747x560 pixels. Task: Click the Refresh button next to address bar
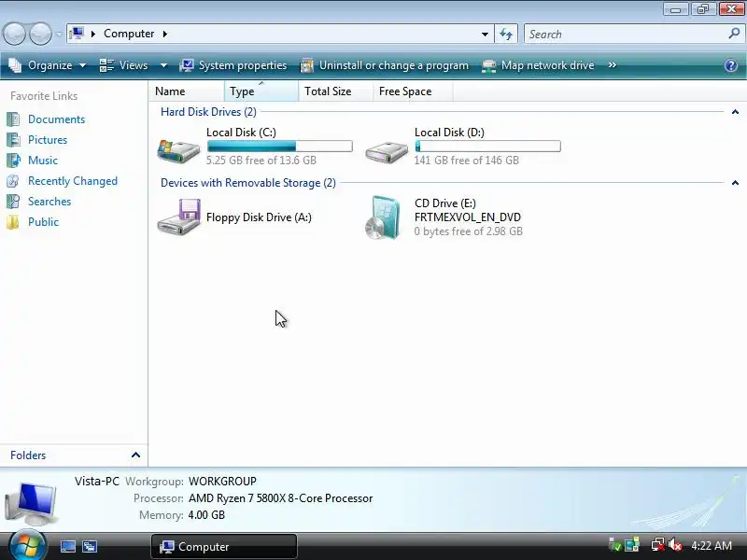[506, 34]
